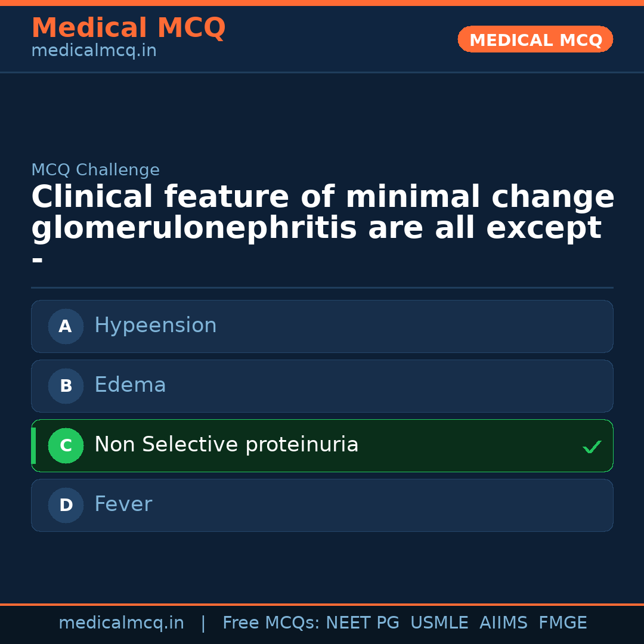Click the circled letter D badge
This screenshot has height=644, width=644.
tap(66, 505)
